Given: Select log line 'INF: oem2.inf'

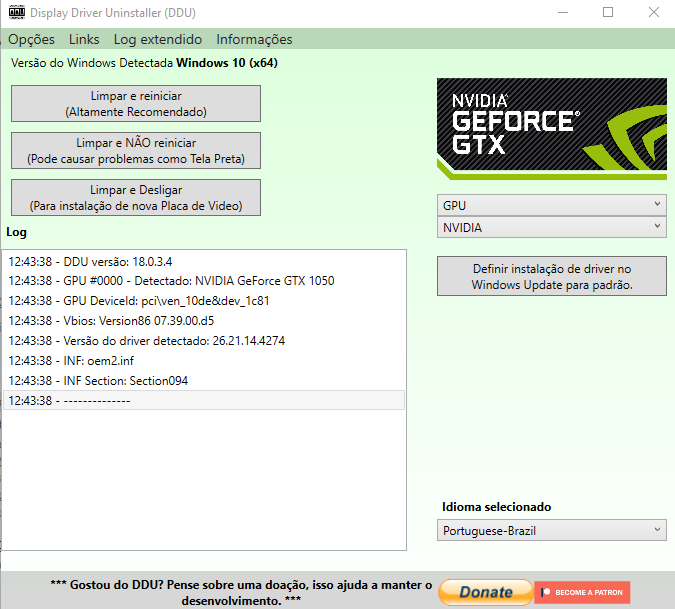Looking at the screenshot, I should [x=204, y=361].
